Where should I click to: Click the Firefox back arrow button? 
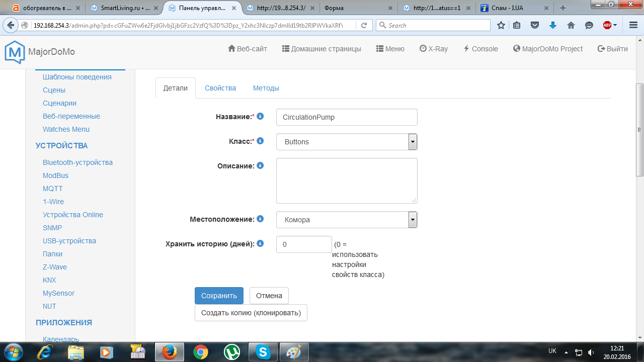11,25
